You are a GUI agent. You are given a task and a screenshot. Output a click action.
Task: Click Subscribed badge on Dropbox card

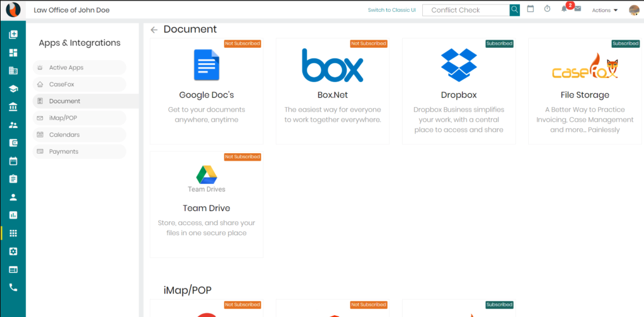click(499, 43)
